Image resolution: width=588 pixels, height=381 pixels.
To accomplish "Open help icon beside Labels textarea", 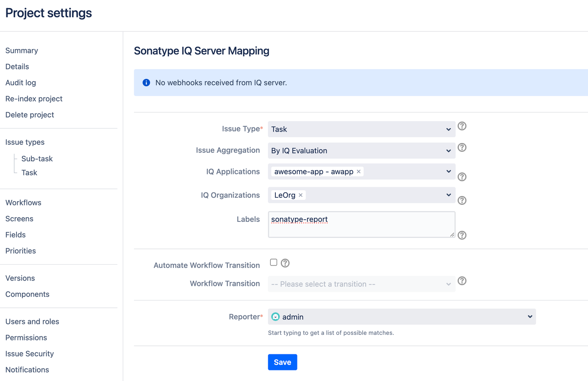I will click(462, 235).
